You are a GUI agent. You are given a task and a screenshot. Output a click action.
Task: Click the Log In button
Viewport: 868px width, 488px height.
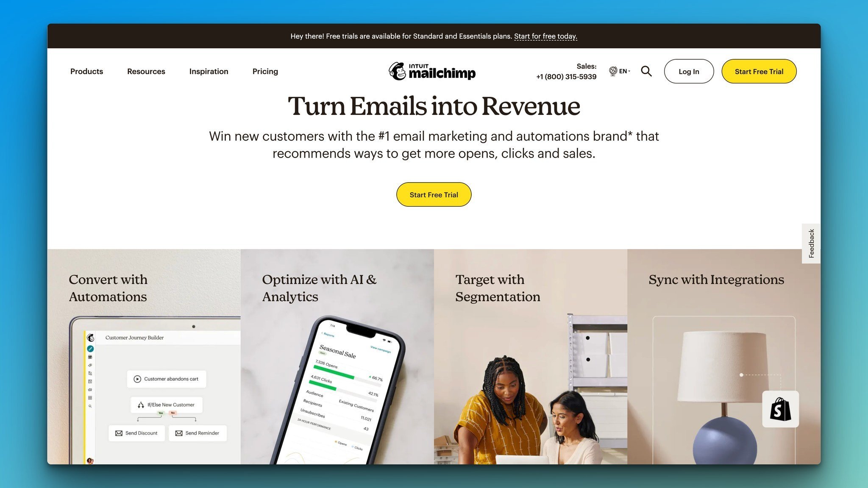point(689,71)
